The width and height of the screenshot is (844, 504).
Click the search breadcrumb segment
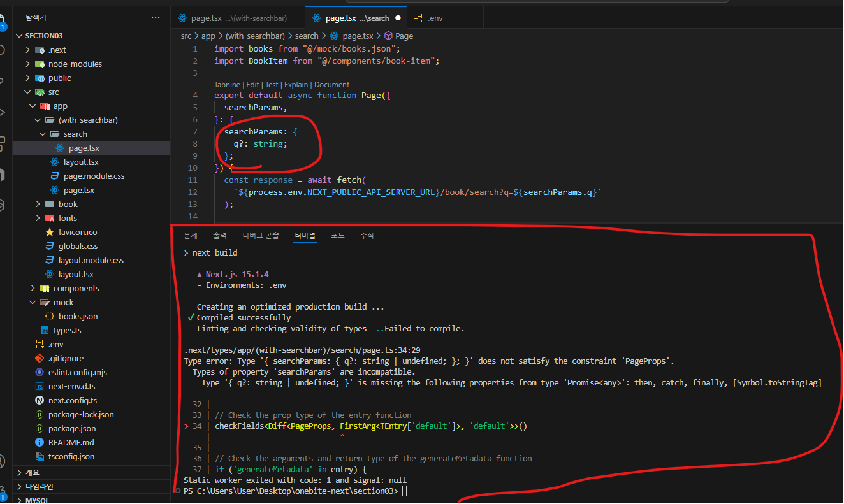click(x=307, y=36)
